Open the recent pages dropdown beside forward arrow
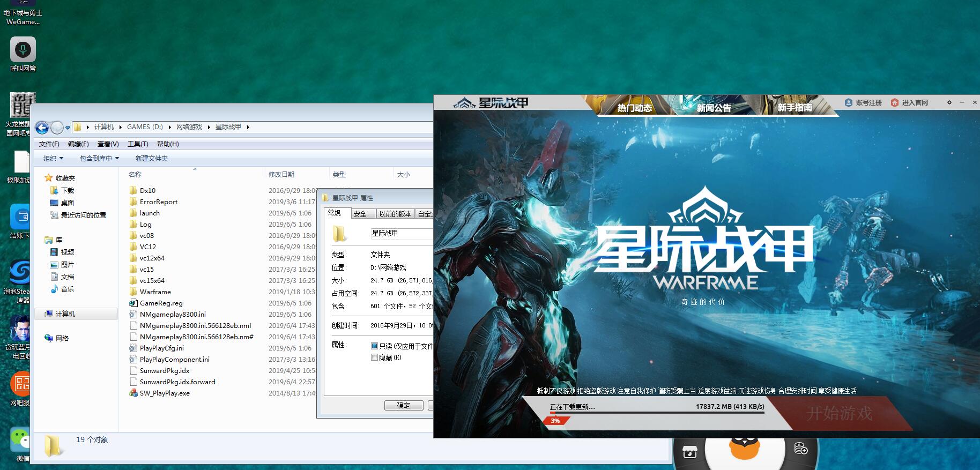Screen dimensions: 980x470 68,128
